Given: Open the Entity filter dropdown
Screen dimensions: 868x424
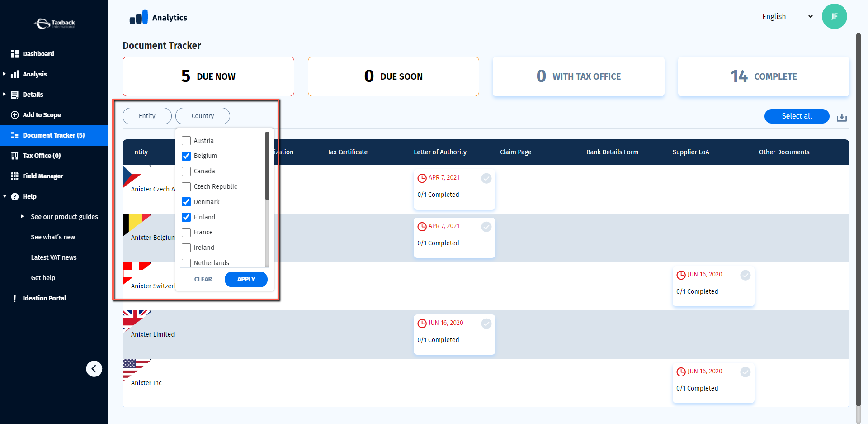Looking at the screenshot, I should [x=147, y=116].
